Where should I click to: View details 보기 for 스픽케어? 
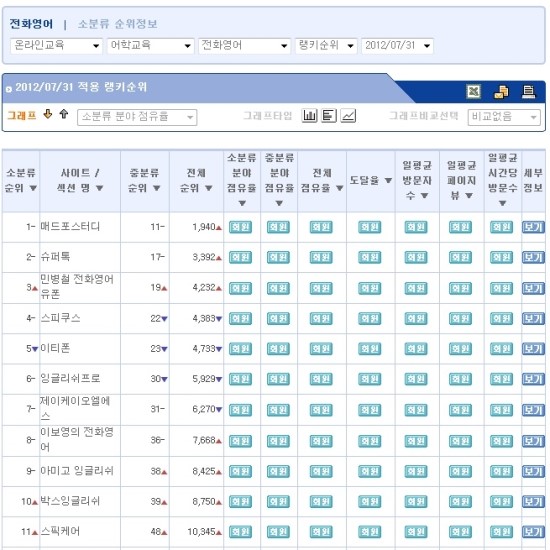[x=533, y=532]
